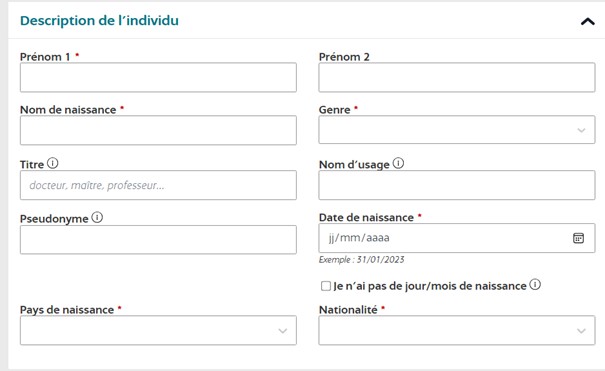Click info icon after jour/mois de naissance

click(535, 285)
